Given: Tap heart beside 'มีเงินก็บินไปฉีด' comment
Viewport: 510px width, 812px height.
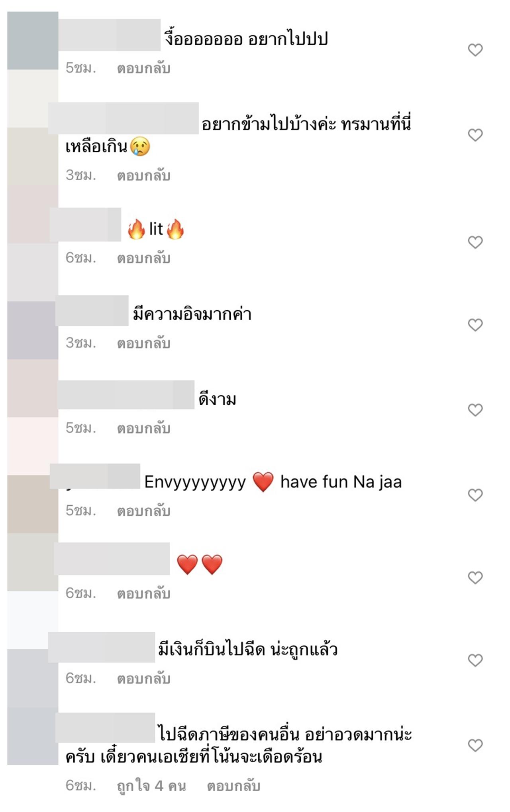Looking at the screenshot, I should point(475,660).
